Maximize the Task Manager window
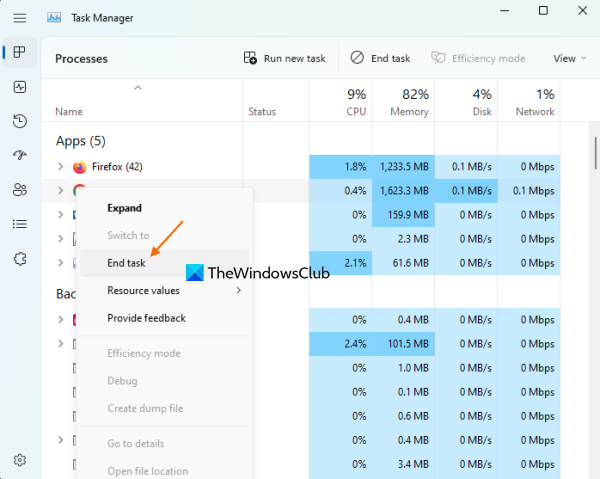 [543, 11]
